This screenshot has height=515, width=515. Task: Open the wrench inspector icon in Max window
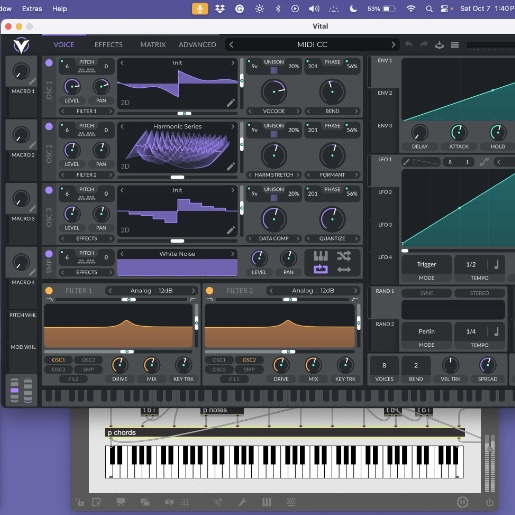click(x=242, y=502)
